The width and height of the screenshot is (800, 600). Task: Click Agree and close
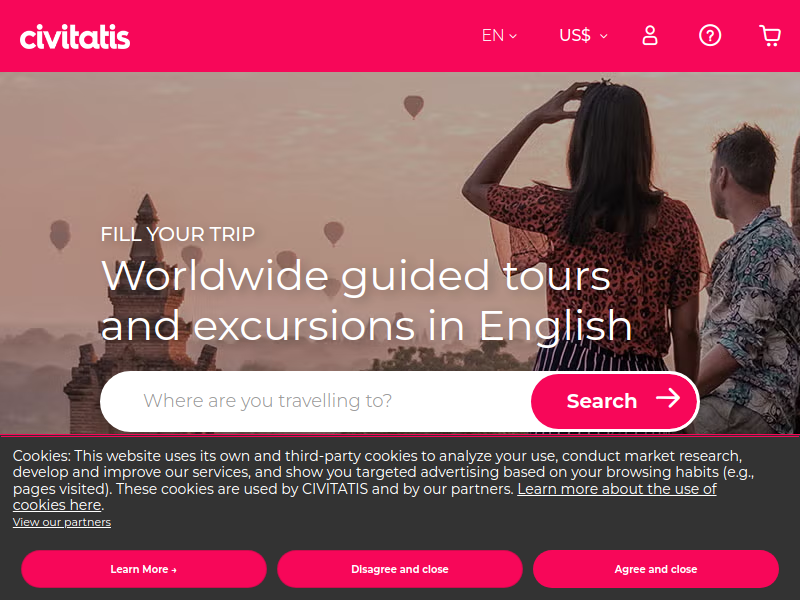pos(656,569)
